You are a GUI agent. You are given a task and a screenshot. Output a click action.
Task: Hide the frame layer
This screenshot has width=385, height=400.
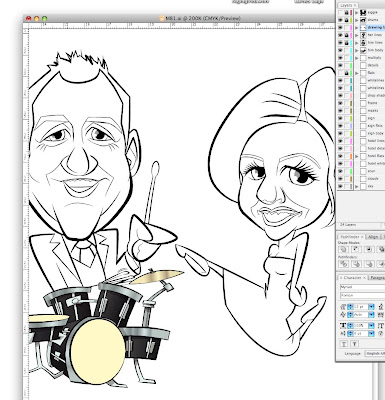[x=340, y=103]
